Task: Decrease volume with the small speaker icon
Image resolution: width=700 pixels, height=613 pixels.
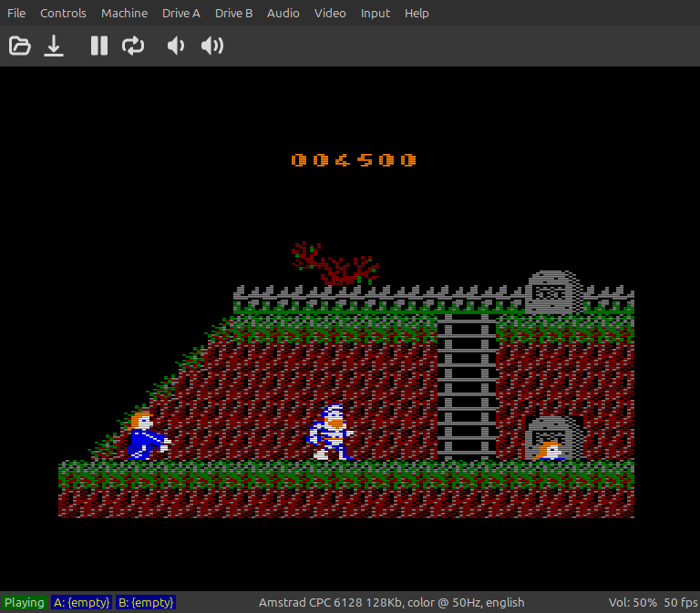Action: (175, 46)
